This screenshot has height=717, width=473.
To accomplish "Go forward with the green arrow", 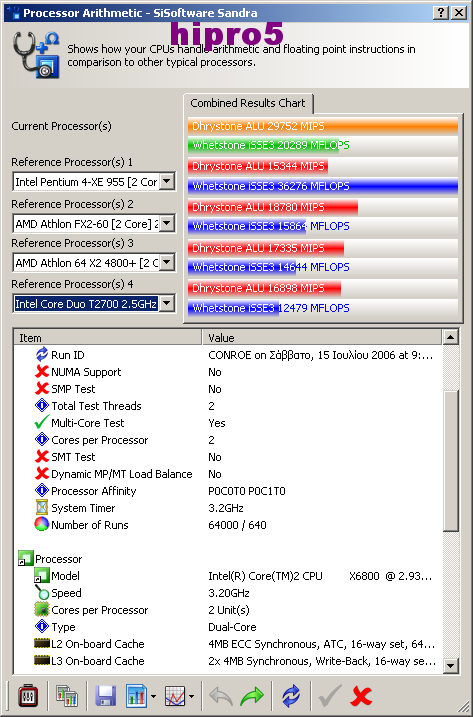I will [252, 696].
